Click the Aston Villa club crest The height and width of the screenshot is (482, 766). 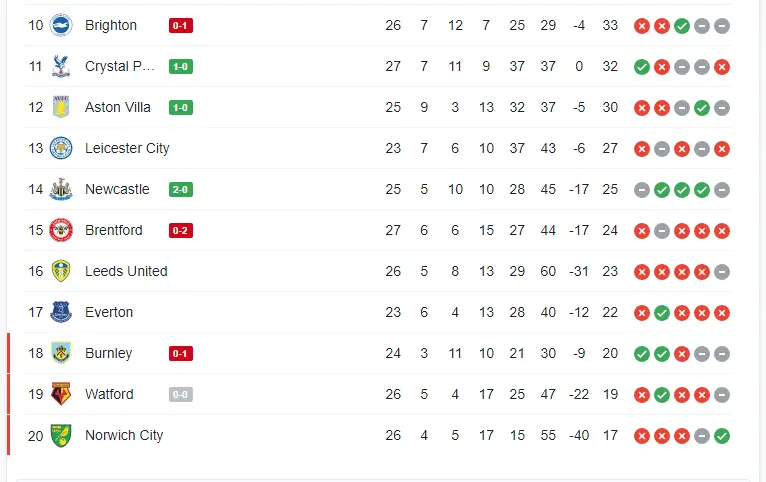(x=62, y=107)
